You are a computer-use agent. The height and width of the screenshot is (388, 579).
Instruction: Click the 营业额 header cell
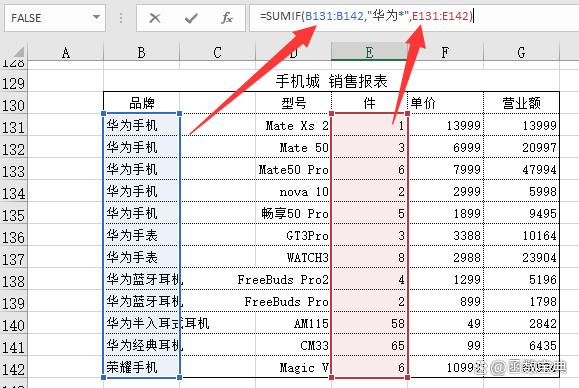click(521, 103)
